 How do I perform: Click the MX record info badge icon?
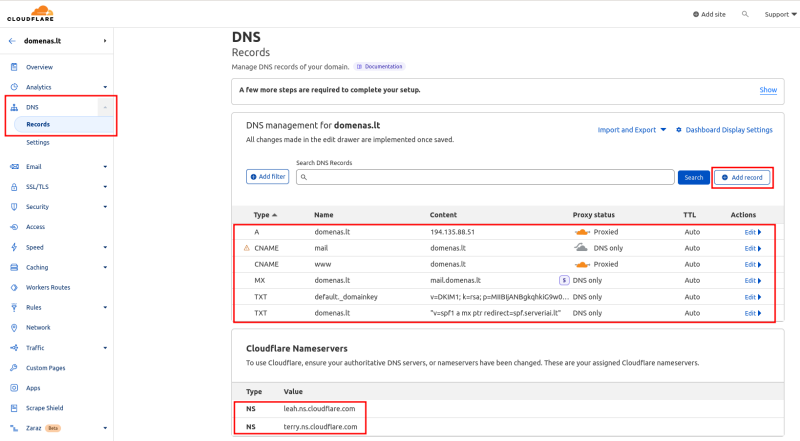pyautogui.click(x=564, y=280)
